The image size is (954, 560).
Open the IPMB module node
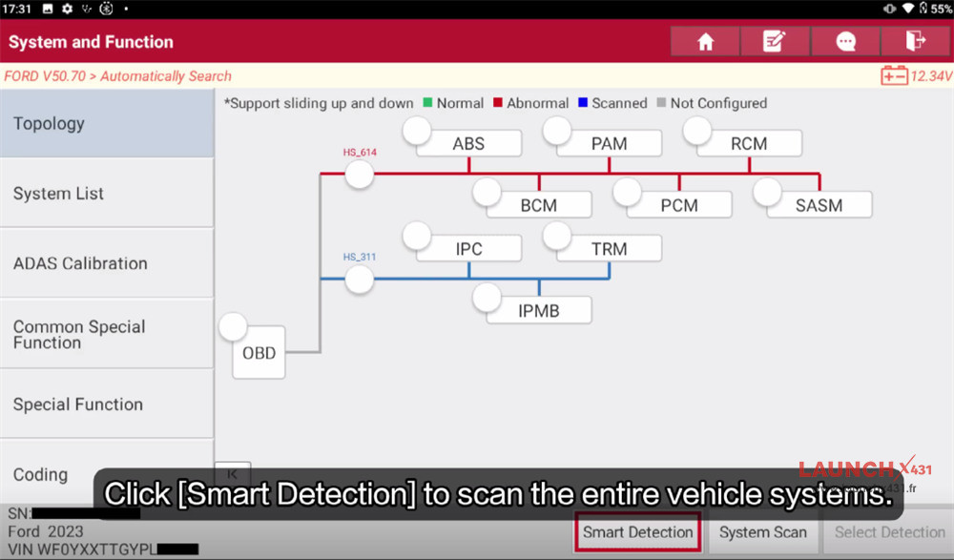538,310
